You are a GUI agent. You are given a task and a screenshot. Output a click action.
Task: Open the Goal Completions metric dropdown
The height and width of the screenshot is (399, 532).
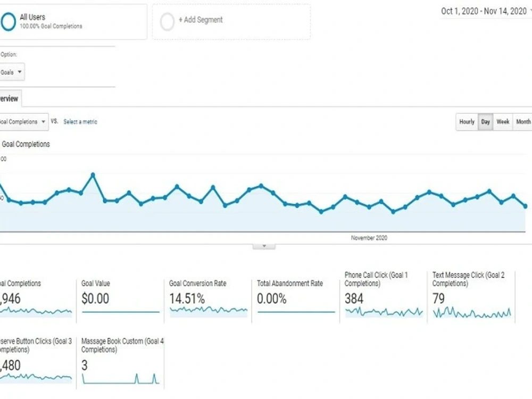[x=23, y=122]
